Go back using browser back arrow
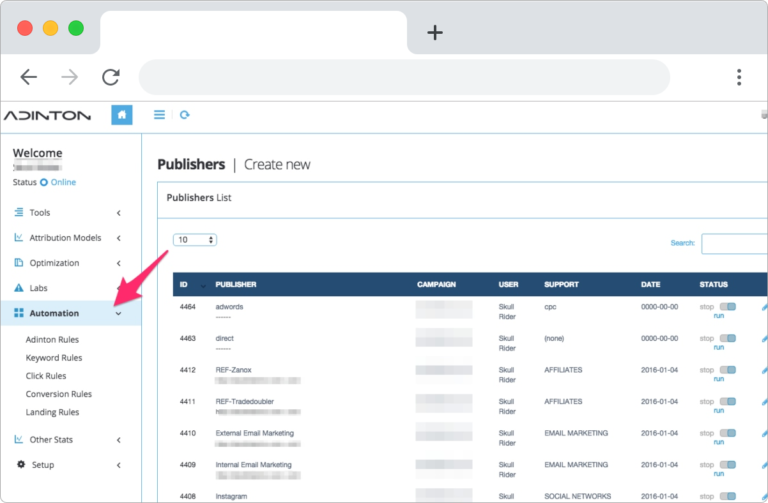 coord(29,77)
